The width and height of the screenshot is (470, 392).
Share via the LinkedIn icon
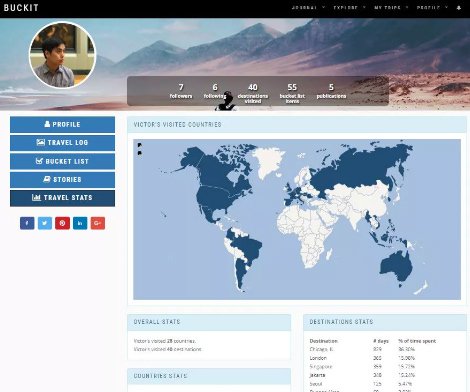[x=80, y=223]
